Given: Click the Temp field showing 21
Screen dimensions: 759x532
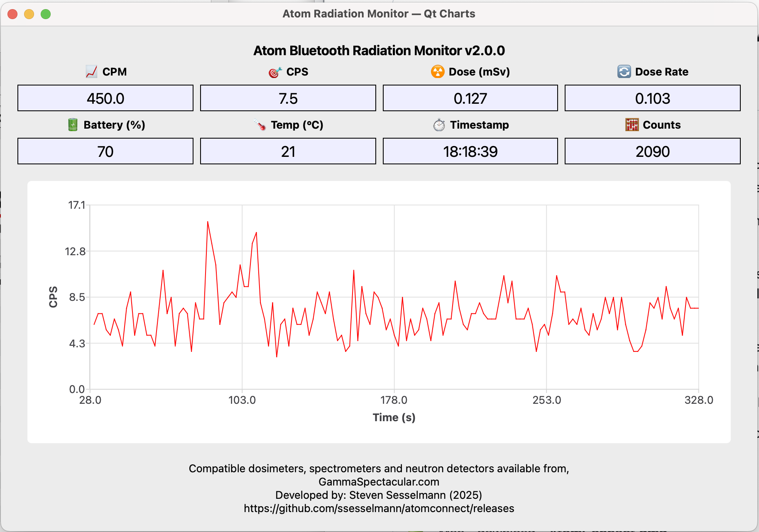Looking at the screenshot, I should click(288, 151).
